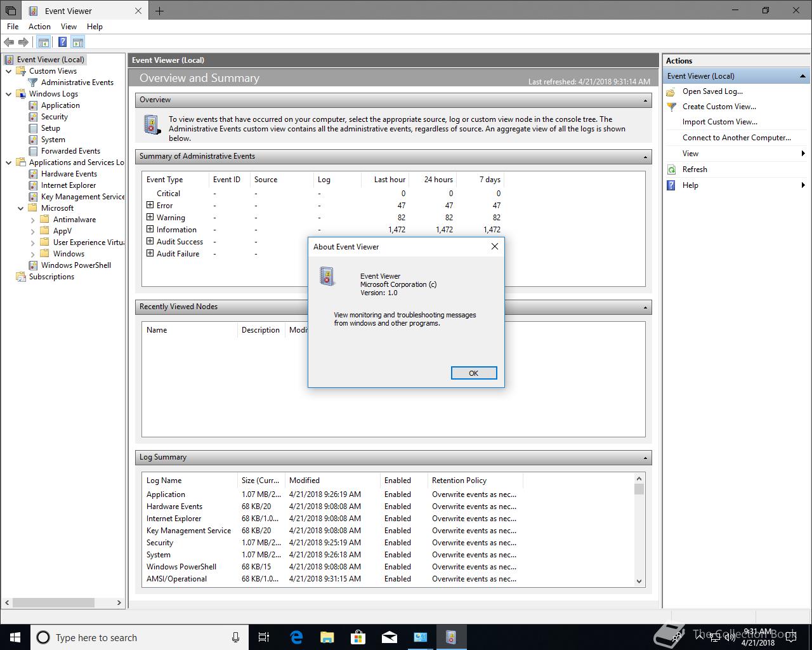This screenshot has width=812, height=650.
Task: Expand the Error event type row
Action: [x=150, y=205]
